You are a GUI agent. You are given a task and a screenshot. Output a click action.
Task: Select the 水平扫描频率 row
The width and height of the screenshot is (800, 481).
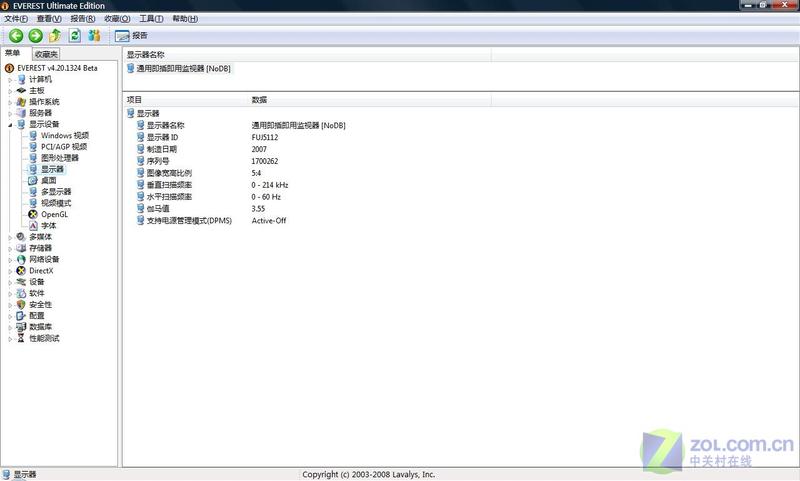[x=169, y=197]
